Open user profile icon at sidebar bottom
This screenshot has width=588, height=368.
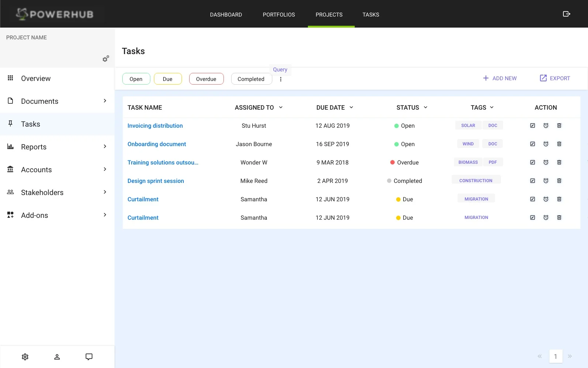tap(57, 357)
